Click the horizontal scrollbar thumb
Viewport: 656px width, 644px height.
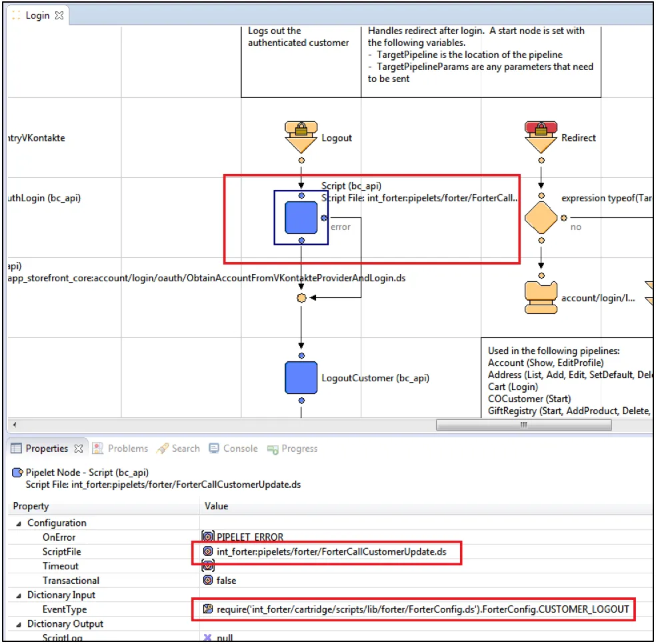pyautogui.click(x=524, y=425)
